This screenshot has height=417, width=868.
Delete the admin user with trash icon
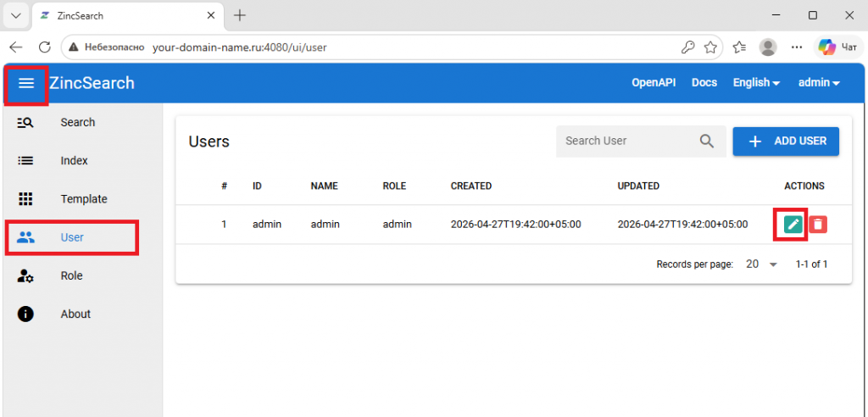coord(818,225)
